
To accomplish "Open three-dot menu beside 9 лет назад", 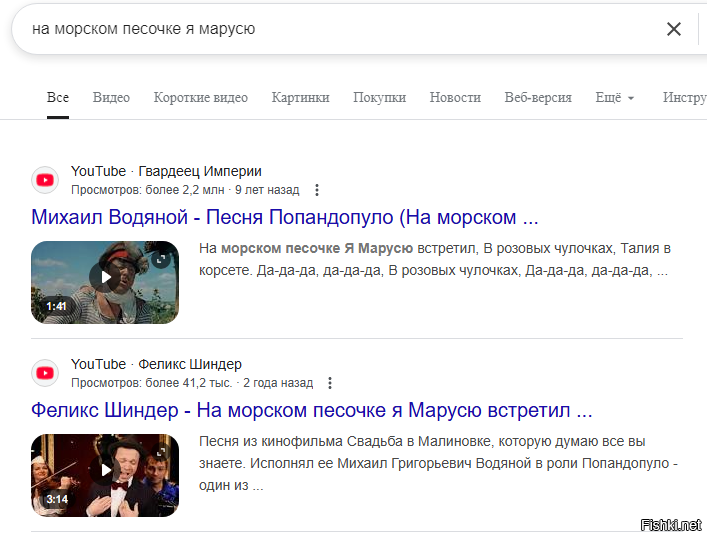I will pyautogui.click(x=317, y=190).
